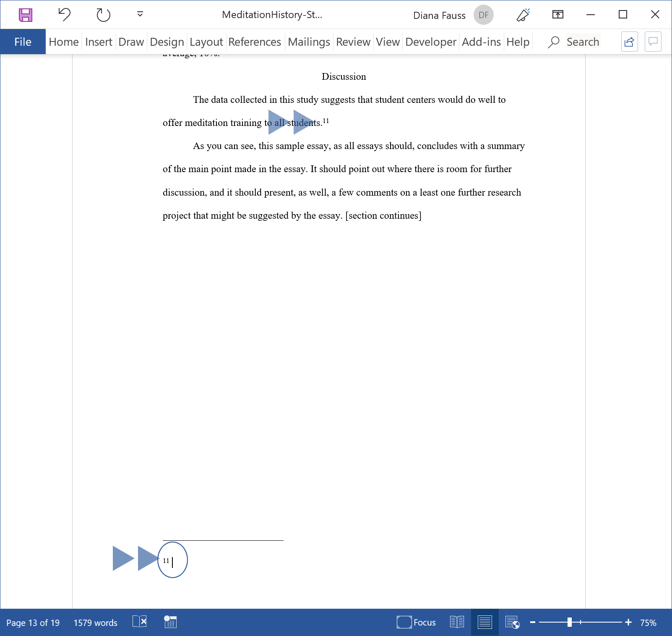Screen dimensions: 672x636
Task: Click the Share icon
Action: pos(629,42)
